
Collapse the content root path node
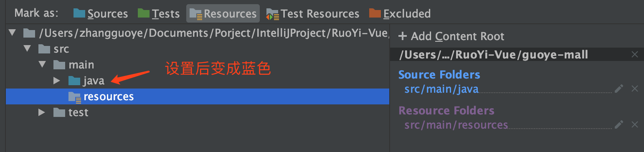coord(12,32)
